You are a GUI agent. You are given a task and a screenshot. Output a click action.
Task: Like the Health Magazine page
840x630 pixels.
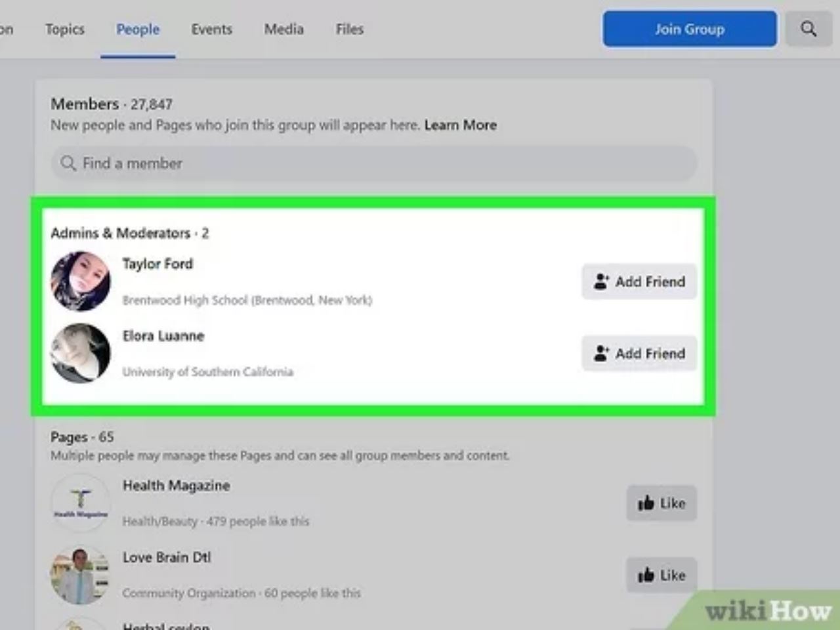661,503
